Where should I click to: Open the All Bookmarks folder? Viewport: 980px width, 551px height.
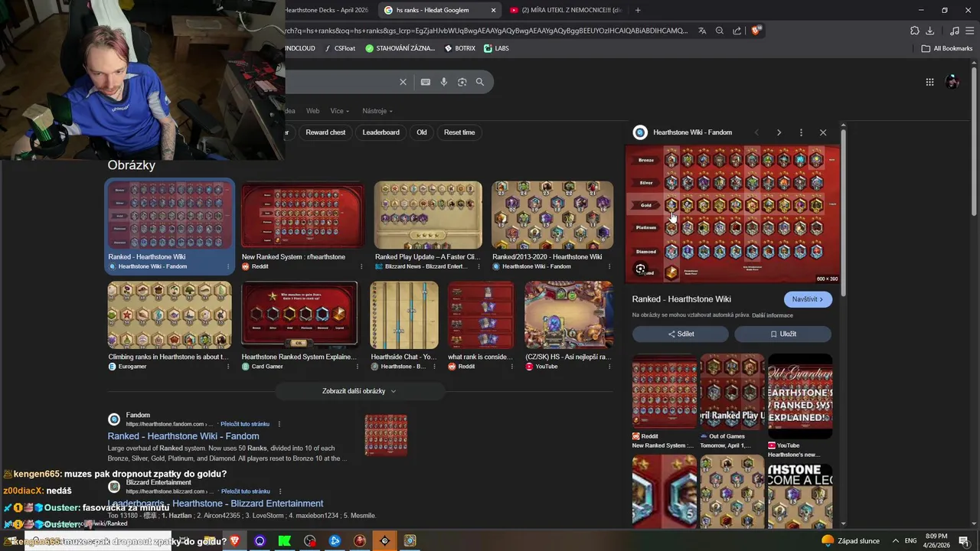click(946, 48)
